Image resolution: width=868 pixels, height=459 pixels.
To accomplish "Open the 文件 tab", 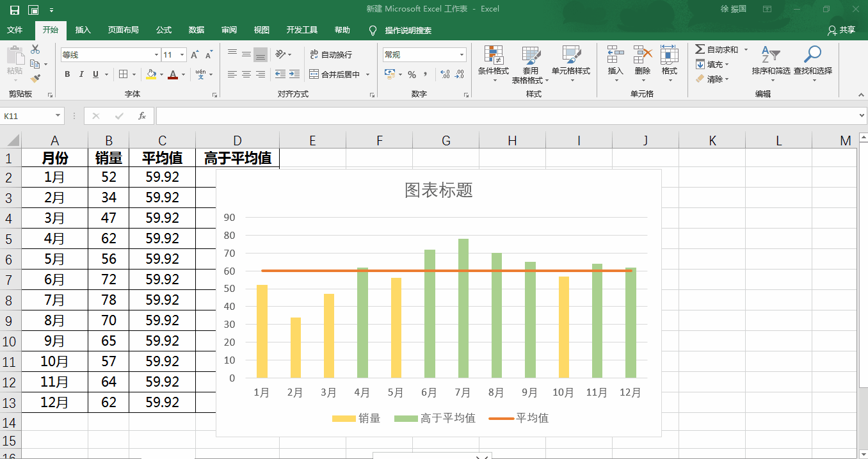I will pos(15,30).
